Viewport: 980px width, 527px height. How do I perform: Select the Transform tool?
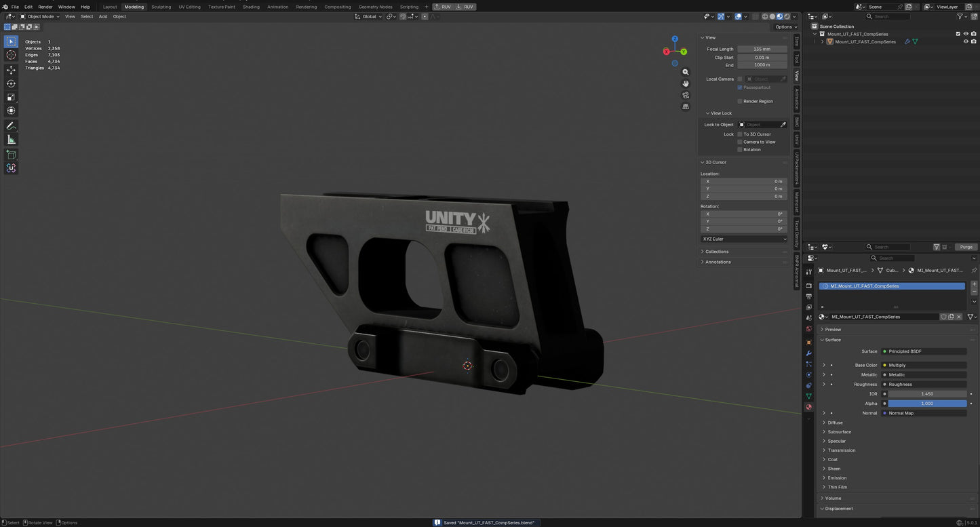coord(11,111)
